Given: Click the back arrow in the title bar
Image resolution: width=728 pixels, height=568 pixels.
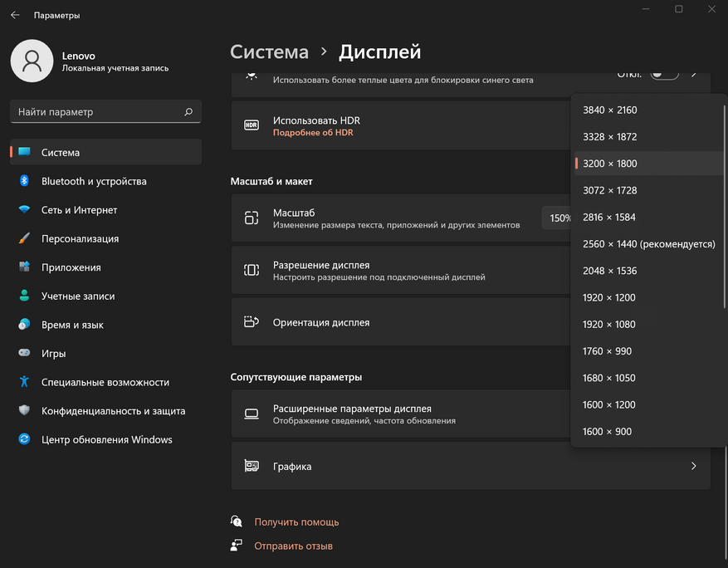Looking at the screenshot, I should (x=15, y=15).
